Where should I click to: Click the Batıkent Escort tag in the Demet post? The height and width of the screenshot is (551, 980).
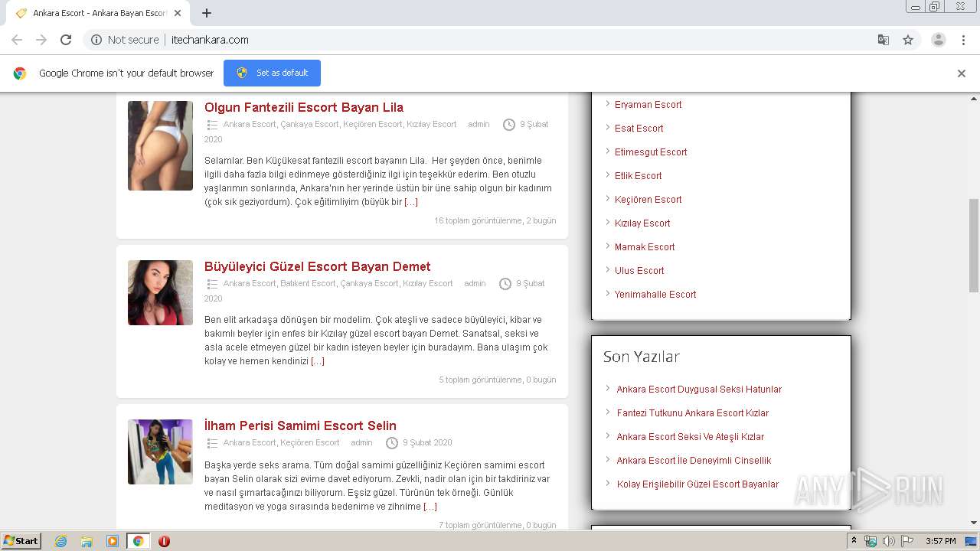pyautogui.click(x=308, y=283)
